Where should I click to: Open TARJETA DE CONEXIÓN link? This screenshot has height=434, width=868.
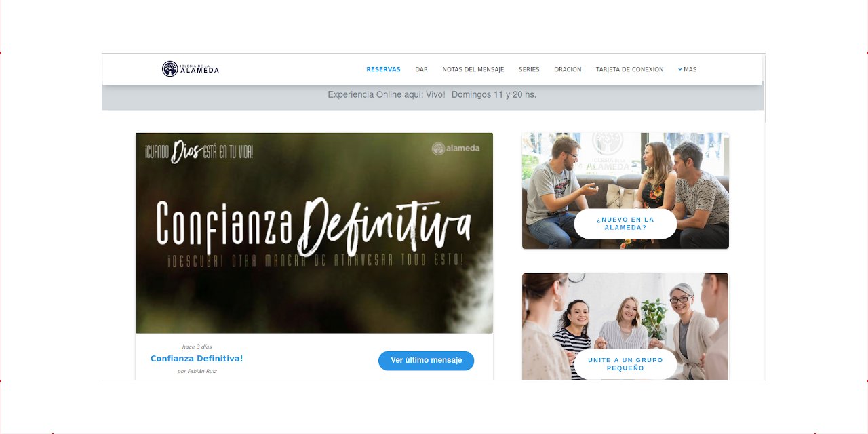pos(629,69)
